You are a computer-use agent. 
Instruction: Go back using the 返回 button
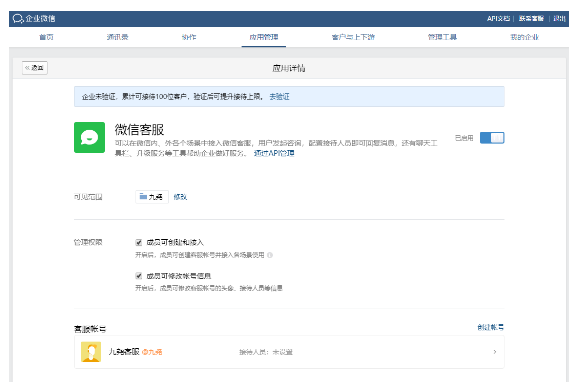point(35,68)
